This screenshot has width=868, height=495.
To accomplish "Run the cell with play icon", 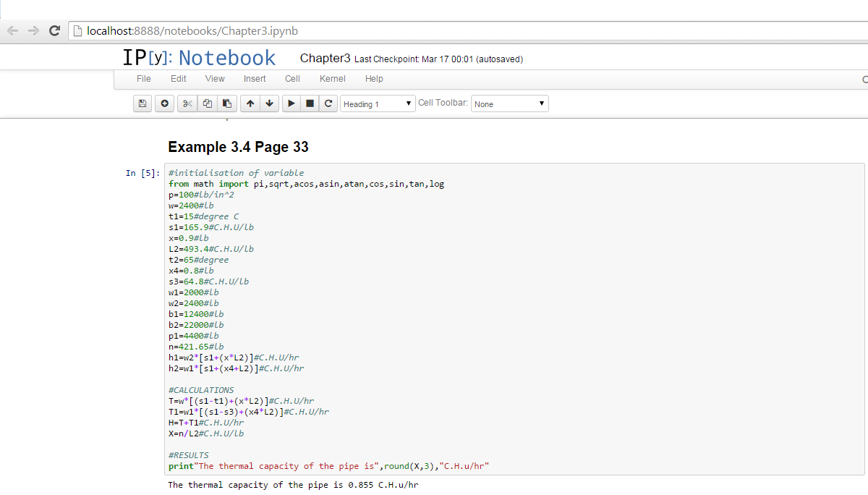I will (291, 103).
